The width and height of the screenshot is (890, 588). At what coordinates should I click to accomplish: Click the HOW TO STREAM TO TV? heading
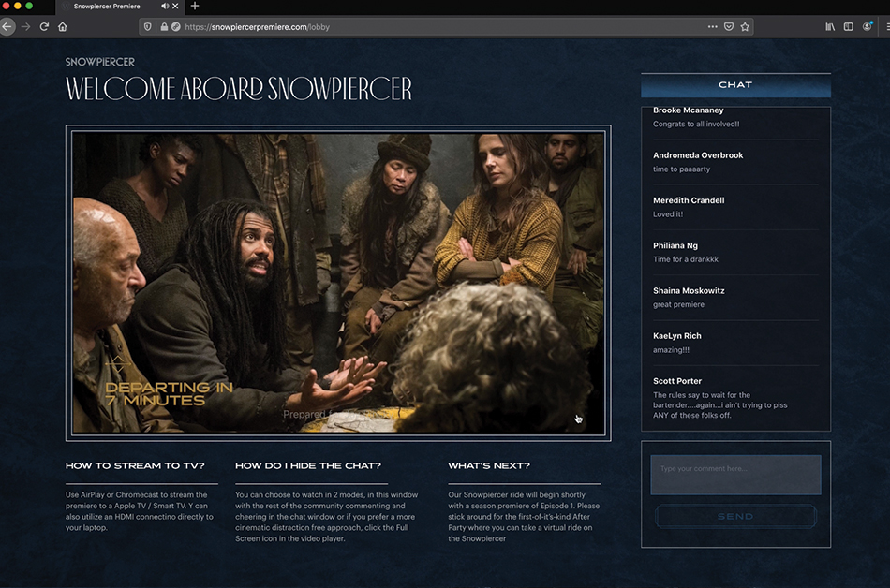[135, 465]
